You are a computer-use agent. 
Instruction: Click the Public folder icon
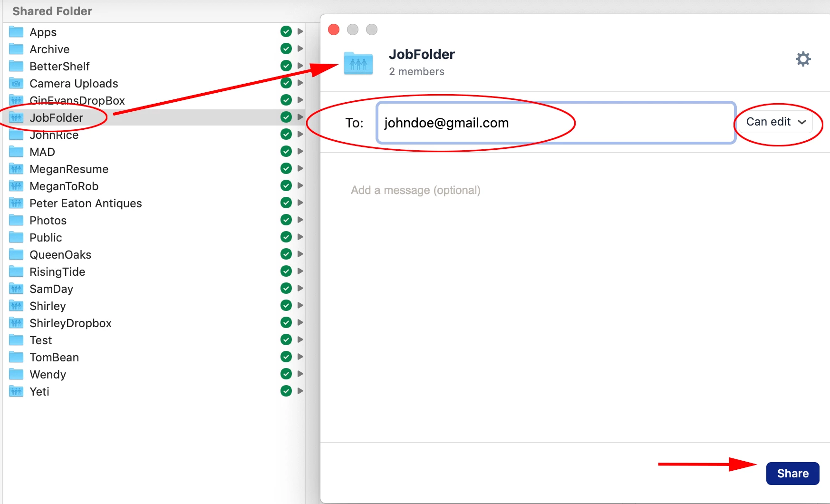[16, 237]
